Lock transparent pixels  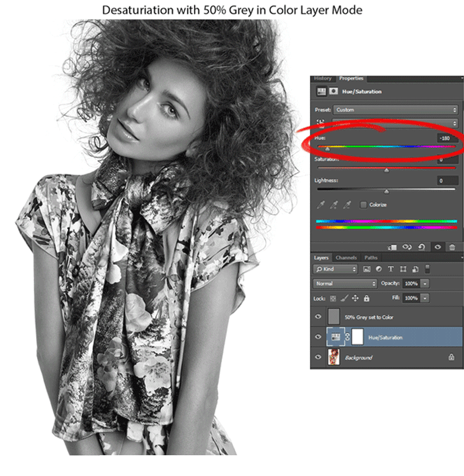coord(333,298)
